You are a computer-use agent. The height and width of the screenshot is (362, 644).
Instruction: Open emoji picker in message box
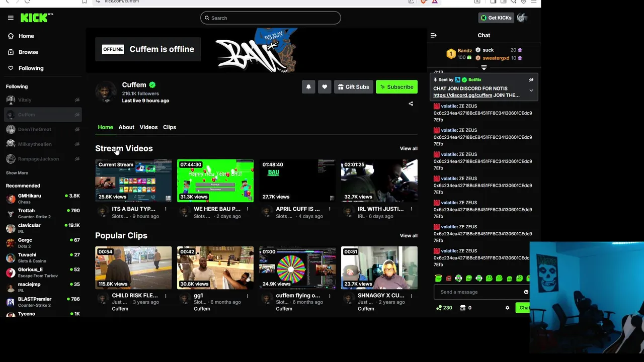pyautogui.click(x=526, y=292)
